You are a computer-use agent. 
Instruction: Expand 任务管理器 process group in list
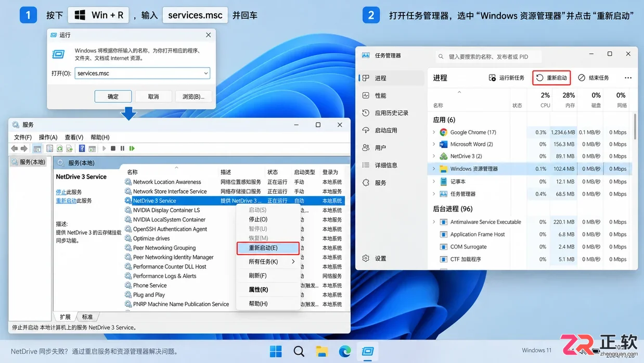tap(434, 194)
